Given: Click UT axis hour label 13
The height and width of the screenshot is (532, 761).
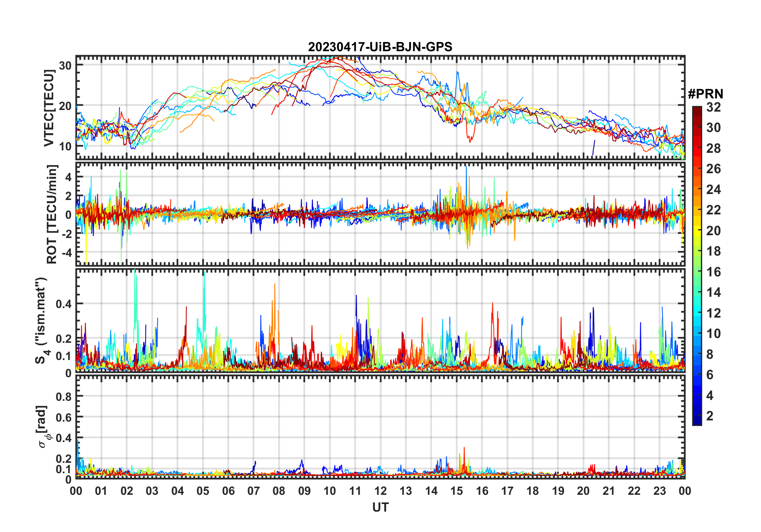Looking at the screenshot, I should (406, 491).
